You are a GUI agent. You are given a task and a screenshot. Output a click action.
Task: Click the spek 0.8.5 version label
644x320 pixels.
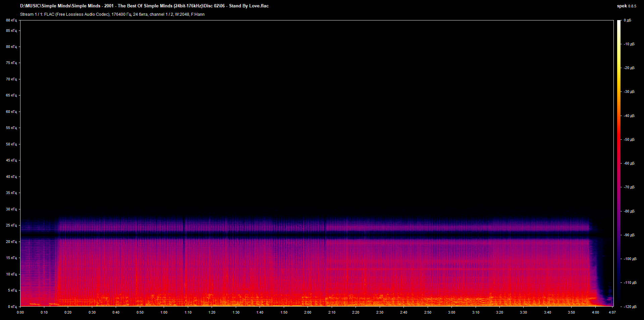tap(627, 6)
